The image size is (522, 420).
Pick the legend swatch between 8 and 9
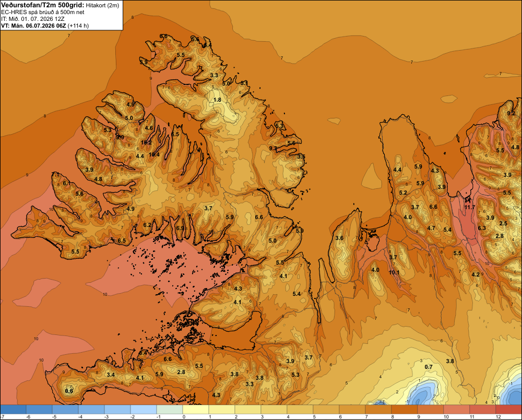coord(404,410)
